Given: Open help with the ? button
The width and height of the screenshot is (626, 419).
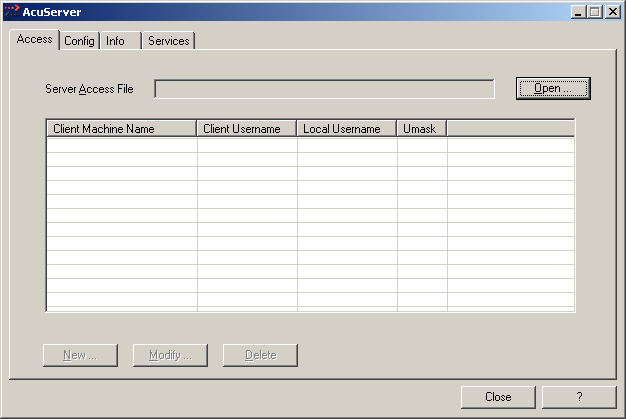Looking at the screenshot, I should click(579, 397).
